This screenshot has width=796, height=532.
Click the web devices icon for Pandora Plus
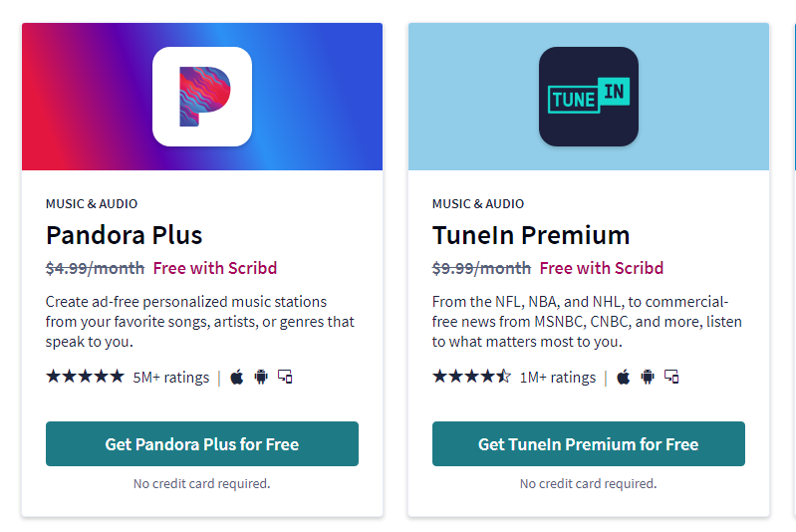(x=285, y=377)
